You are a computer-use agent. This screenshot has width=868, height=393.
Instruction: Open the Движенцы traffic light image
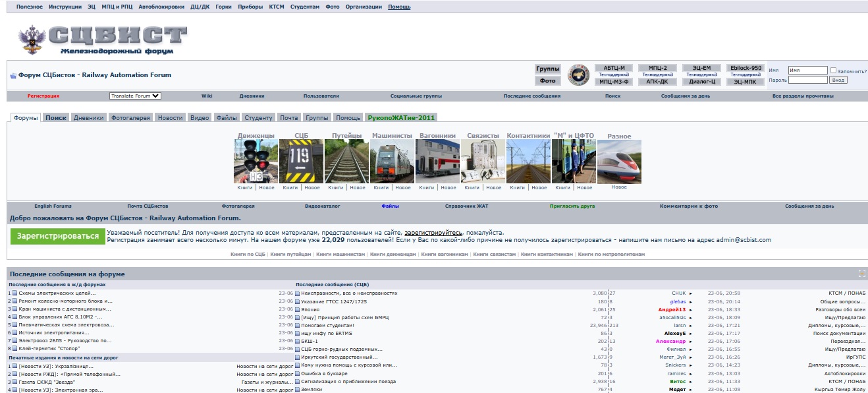tap(256, 162)
